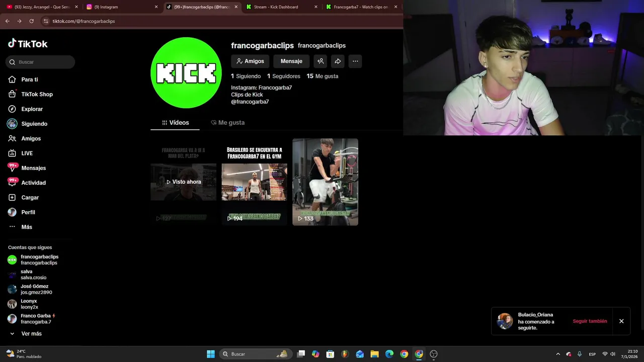Reload the TikTok page
Screen dimensions: 644x362
point(31,21)
